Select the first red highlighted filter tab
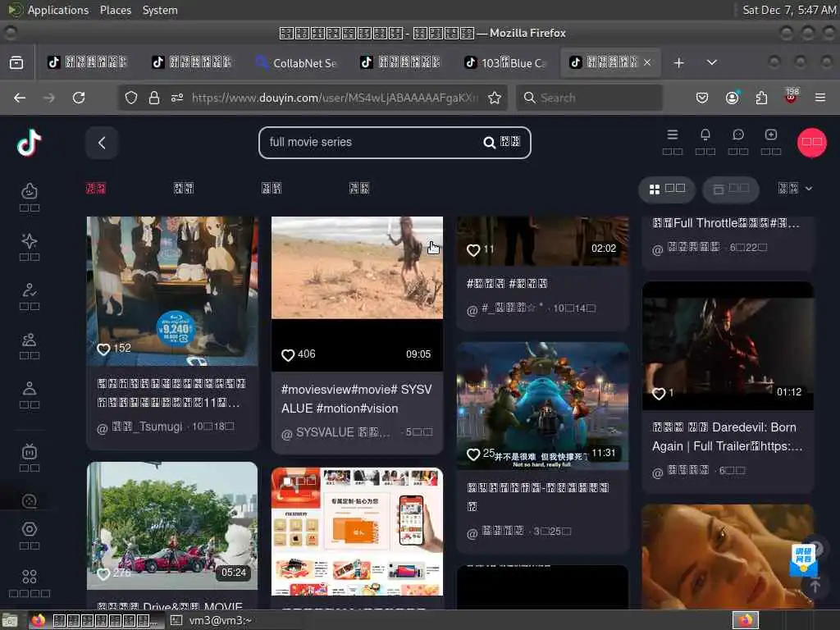This screenshot has width=840, height=630. 96,188
